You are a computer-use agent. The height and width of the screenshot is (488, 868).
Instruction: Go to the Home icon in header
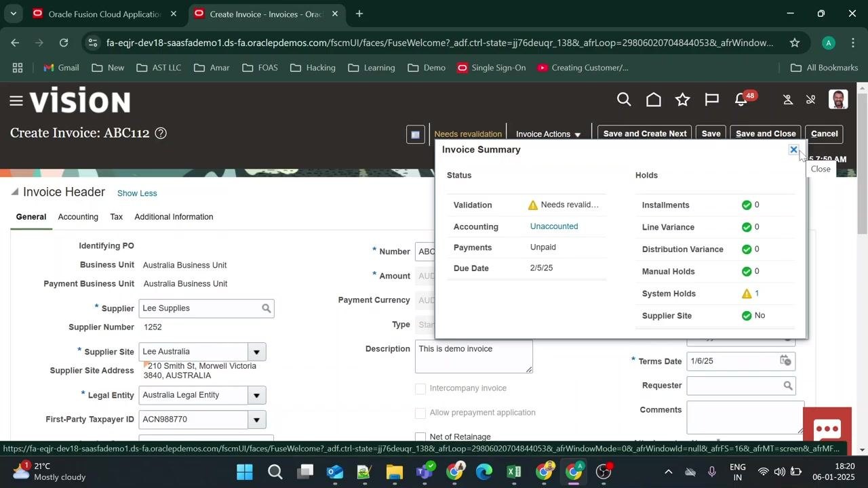click(x=654, y=100)
